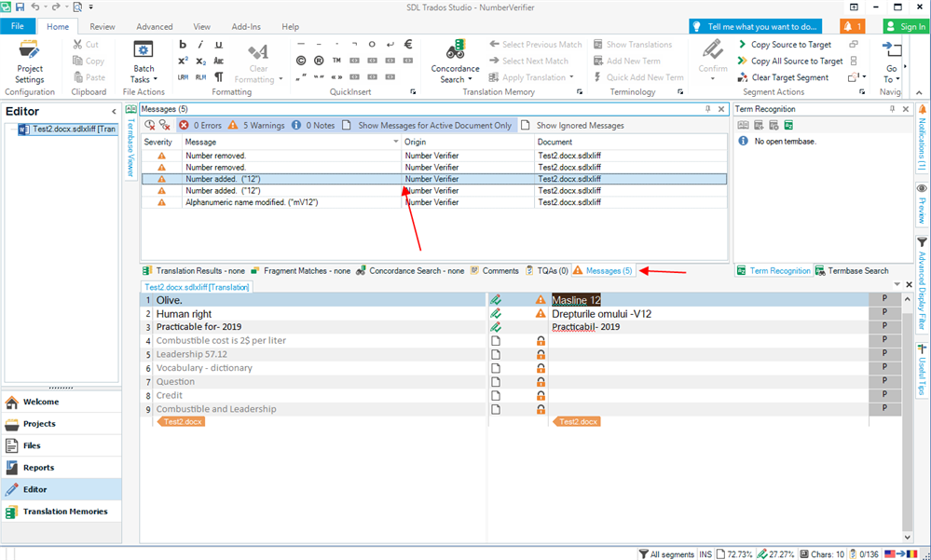The width and height of the screenshot is (931, 560).
Task: Apply subscript formatting
Action: [200, 61]
